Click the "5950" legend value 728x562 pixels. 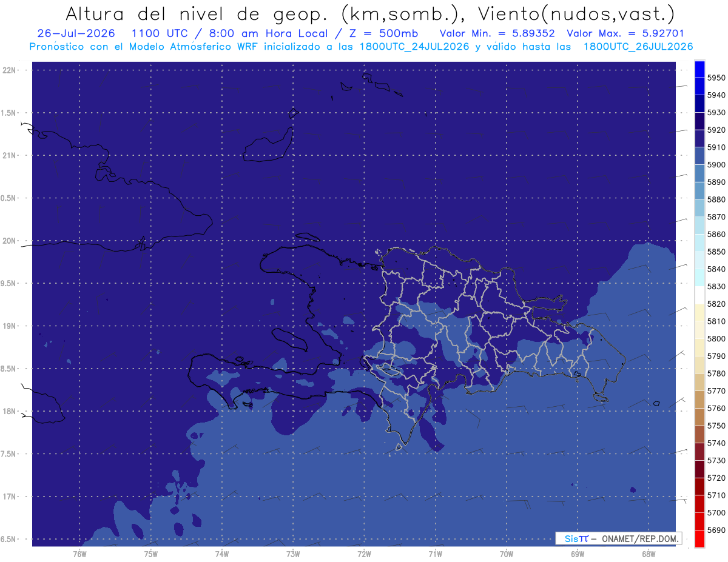716,78
